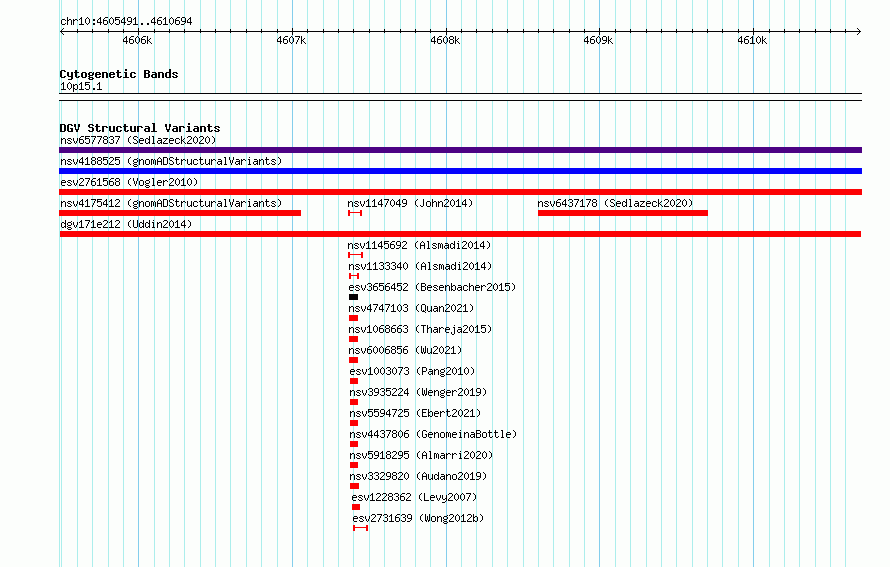The width and height of the screenshot is (890, 567).
Task: Select the red nsv5594725 variant block
Action: coord(354,423)
